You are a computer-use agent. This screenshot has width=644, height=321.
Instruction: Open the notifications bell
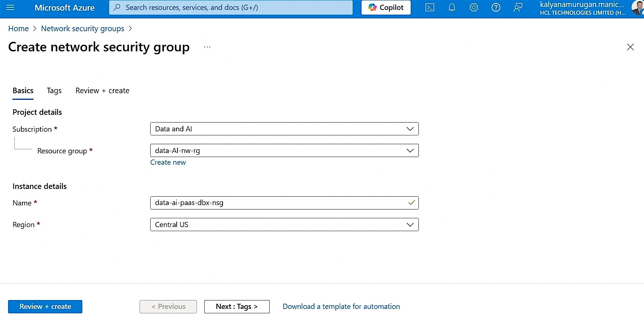point(452,8)
